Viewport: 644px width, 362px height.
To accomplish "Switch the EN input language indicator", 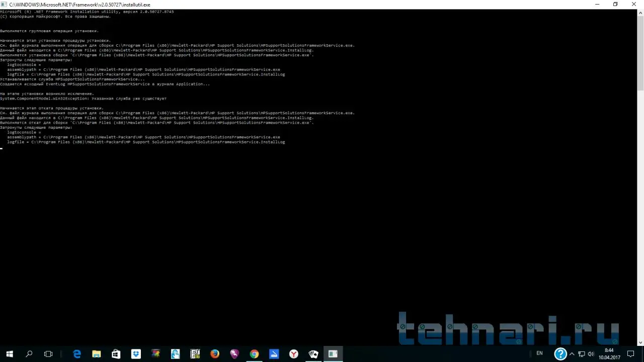I will (540, 353).
